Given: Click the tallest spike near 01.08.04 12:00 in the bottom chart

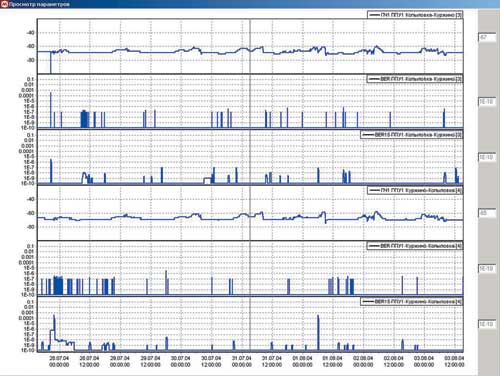Looking at the screenshot, I should click(x=318, y=332).
